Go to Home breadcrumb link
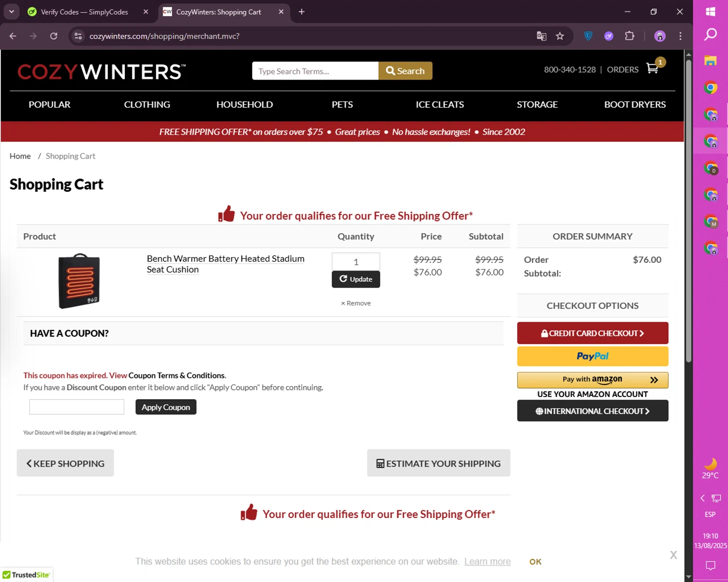728x582 pixels. [x=20, y=156]
